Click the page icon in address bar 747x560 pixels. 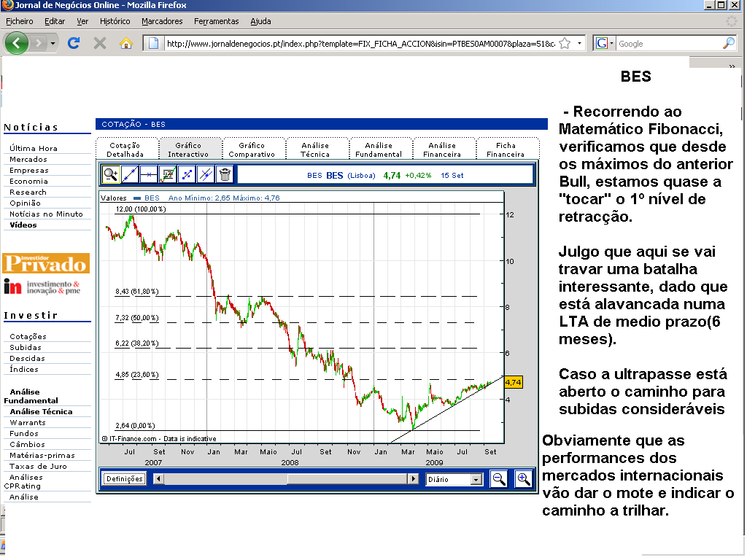(x=153, y=43)
